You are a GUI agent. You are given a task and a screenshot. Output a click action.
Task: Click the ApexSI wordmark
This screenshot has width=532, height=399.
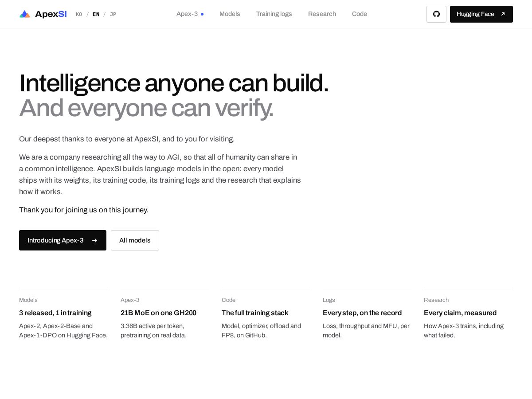[x=51, y=14]
